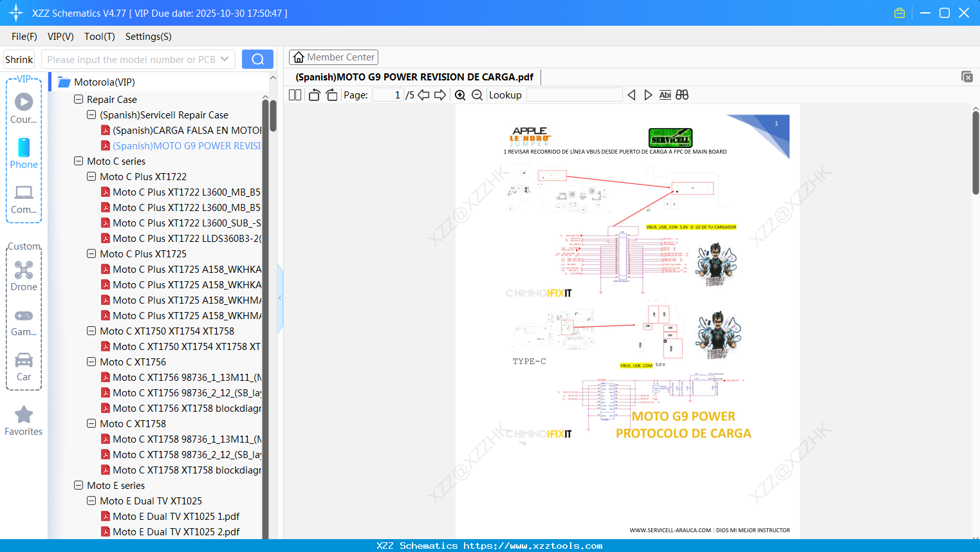Toggle two-page split view
This screenshot has width=980, height=552.
point(295,95)
